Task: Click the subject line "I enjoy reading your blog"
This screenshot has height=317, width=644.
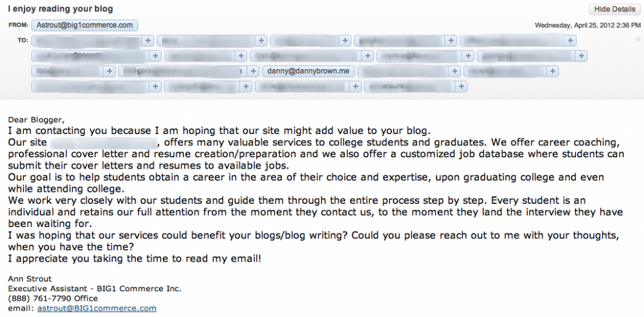Action: click(x=60, y=9)
